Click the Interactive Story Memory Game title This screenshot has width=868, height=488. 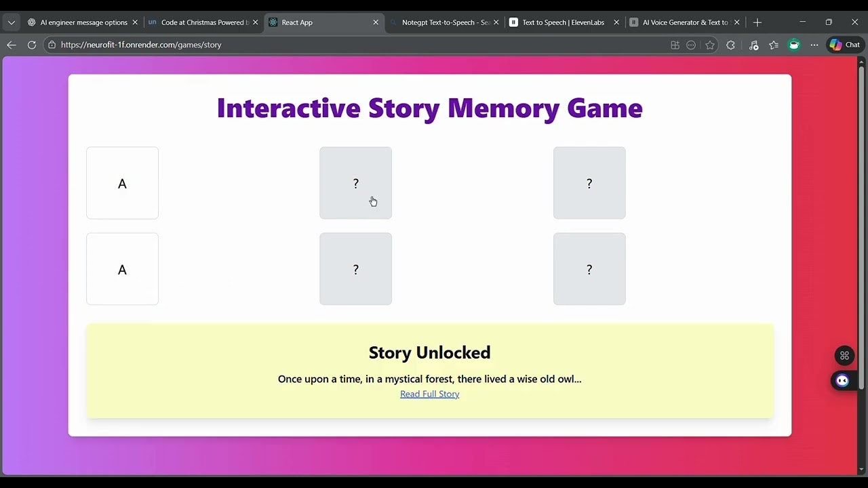point(429,108)
